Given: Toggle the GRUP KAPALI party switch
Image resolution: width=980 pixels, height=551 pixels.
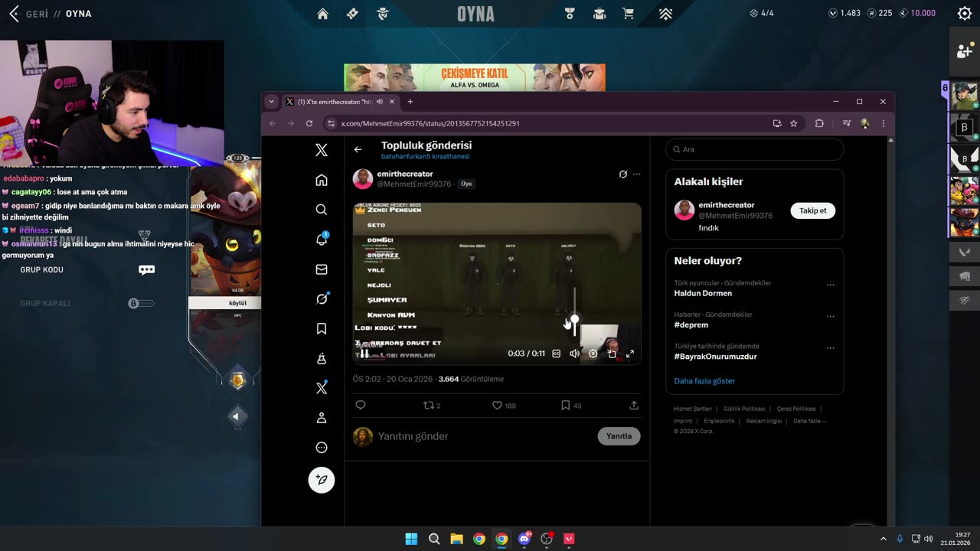Looking at the screenshot, I should coord(141,303).
